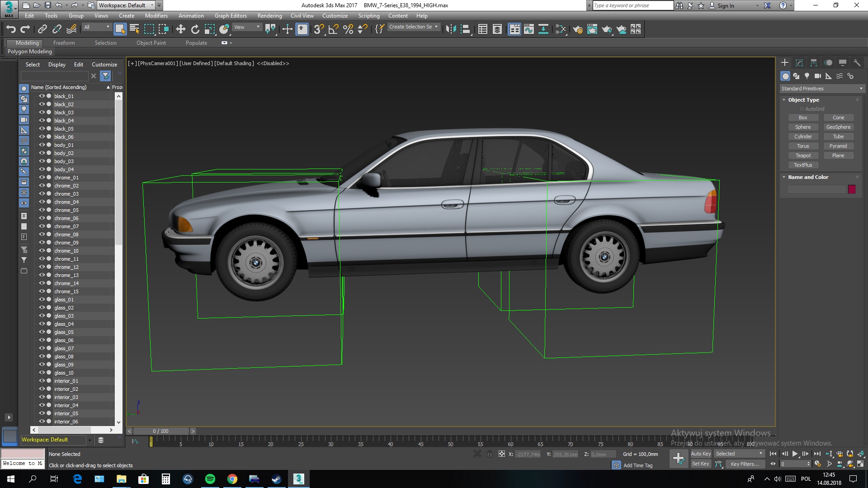
Task: Show the Shapes creation category
Action: [x=796, y=76]
